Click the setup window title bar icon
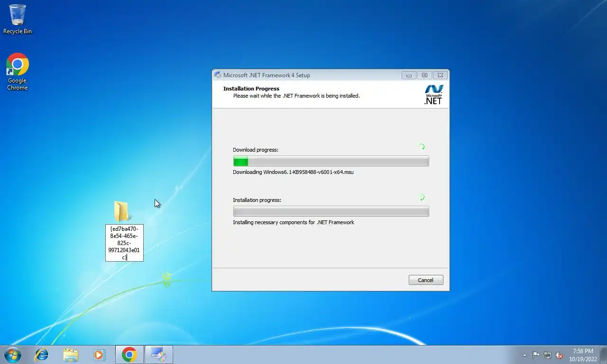Screen dimensions: 607x364 218,75
